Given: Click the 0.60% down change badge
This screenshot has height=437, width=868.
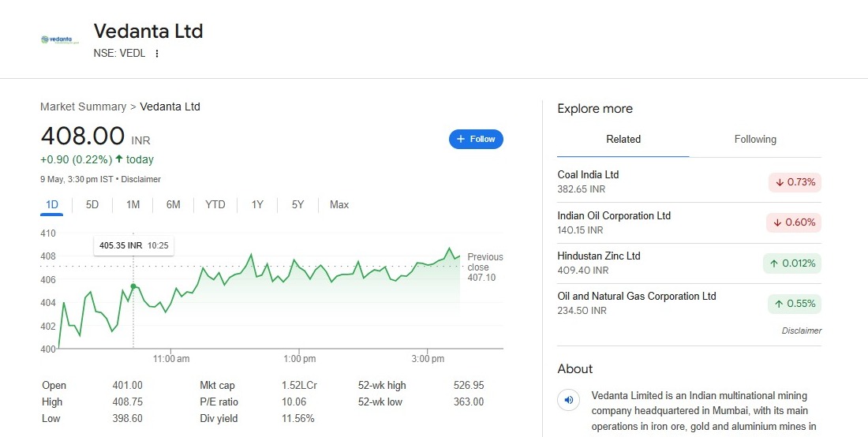Looking at the screenshot, I should [x=794, y=222].
